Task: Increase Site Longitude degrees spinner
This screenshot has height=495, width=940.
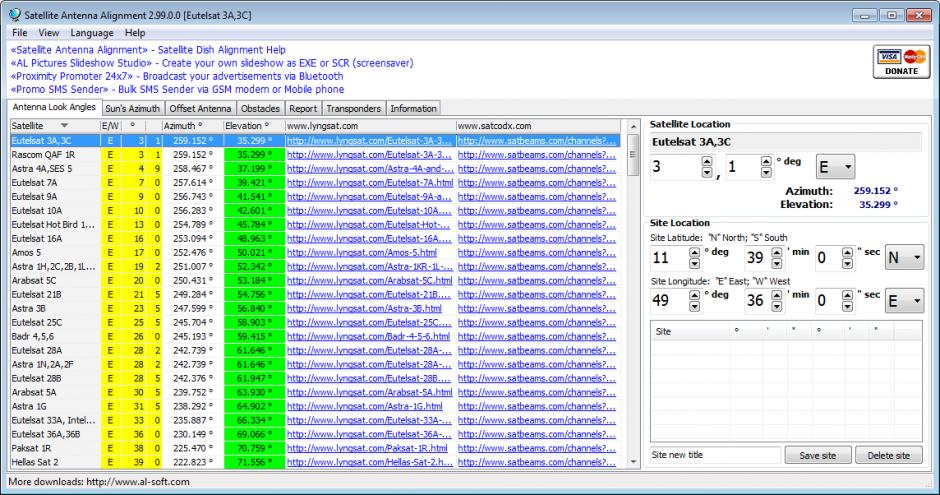Action: tap(694, 295)
